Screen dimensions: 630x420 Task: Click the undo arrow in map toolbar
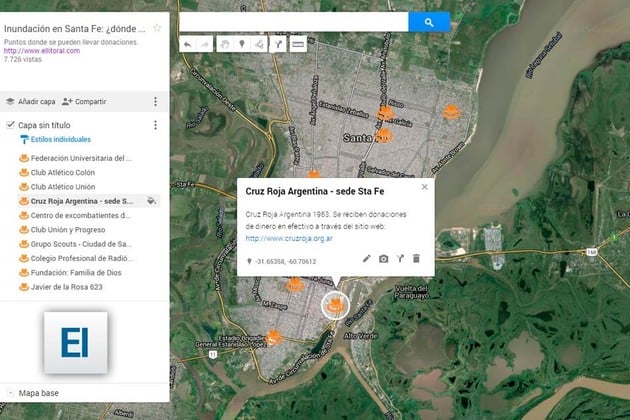pyautogui.click(x=187, y=44)
